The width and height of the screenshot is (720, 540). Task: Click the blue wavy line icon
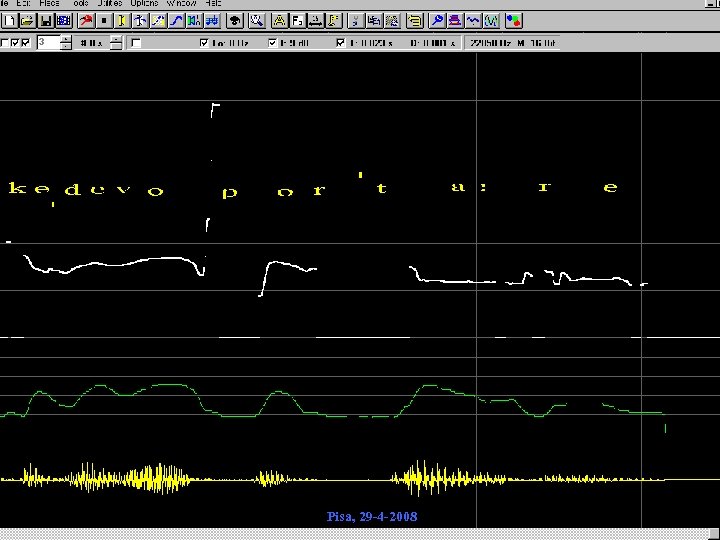(473, 21)
